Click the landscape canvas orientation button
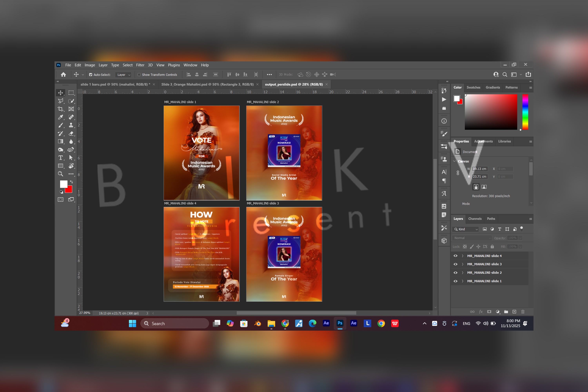 click(x=484, y=187)
